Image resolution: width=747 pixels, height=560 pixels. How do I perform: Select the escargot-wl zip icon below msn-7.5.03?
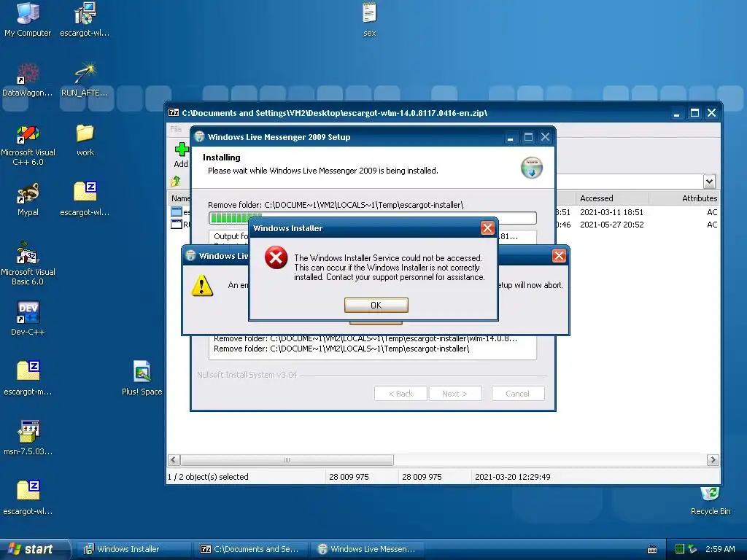pyautogui.click(x=28, y=497)
